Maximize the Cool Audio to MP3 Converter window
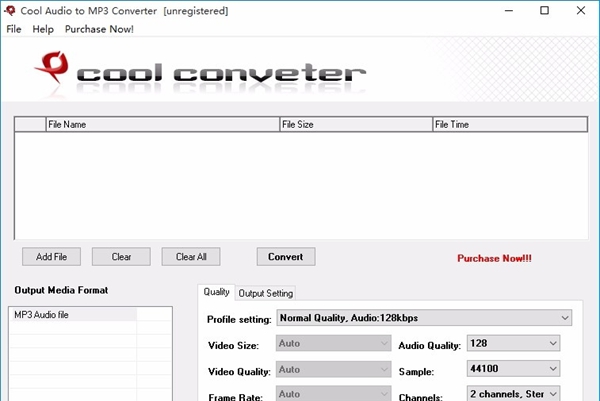Viewport: 600px width, 401px height. [x=544, y=11]
